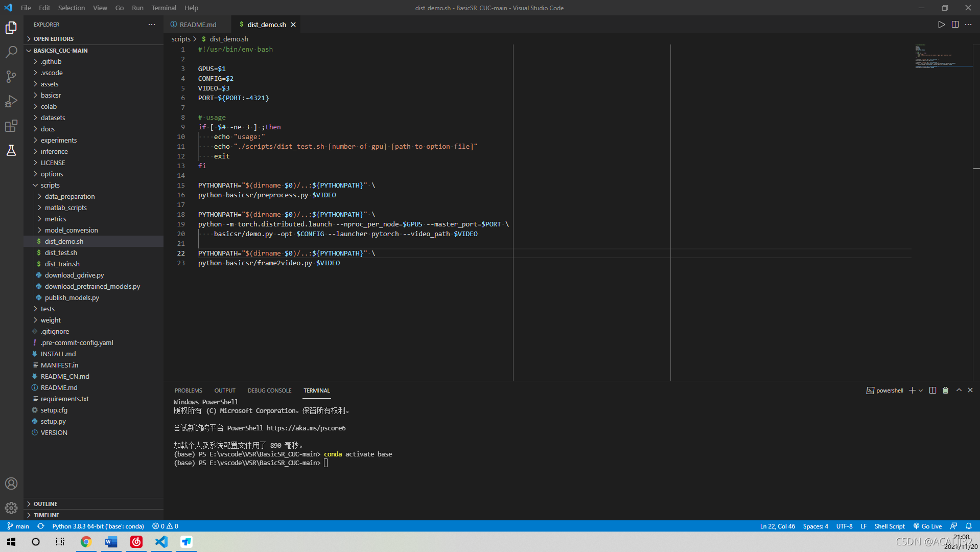The height and width of the screenshot is (552, 980).
Task: Open Word from the Windows taskbar
Action: [x=111, y=542]
